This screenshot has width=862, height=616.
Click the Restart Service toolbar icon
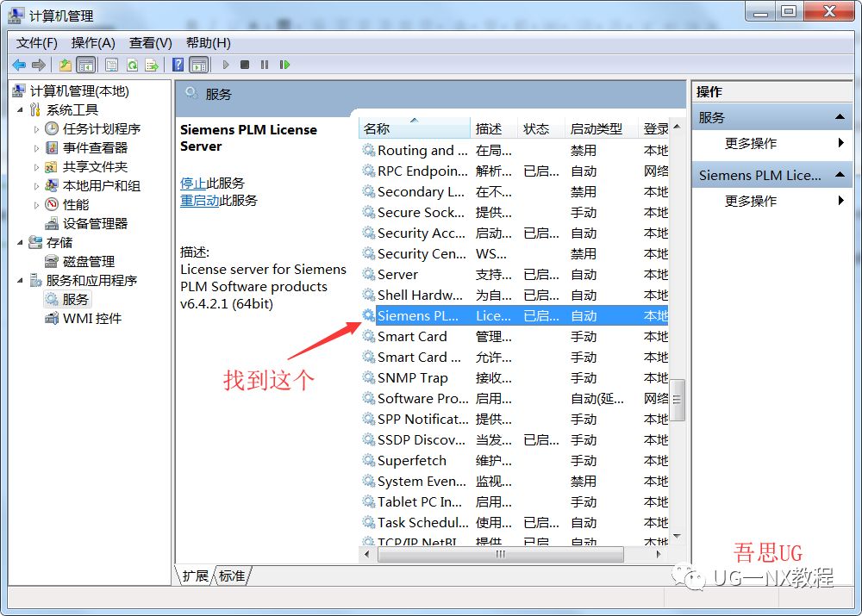(x=284, y=65)
